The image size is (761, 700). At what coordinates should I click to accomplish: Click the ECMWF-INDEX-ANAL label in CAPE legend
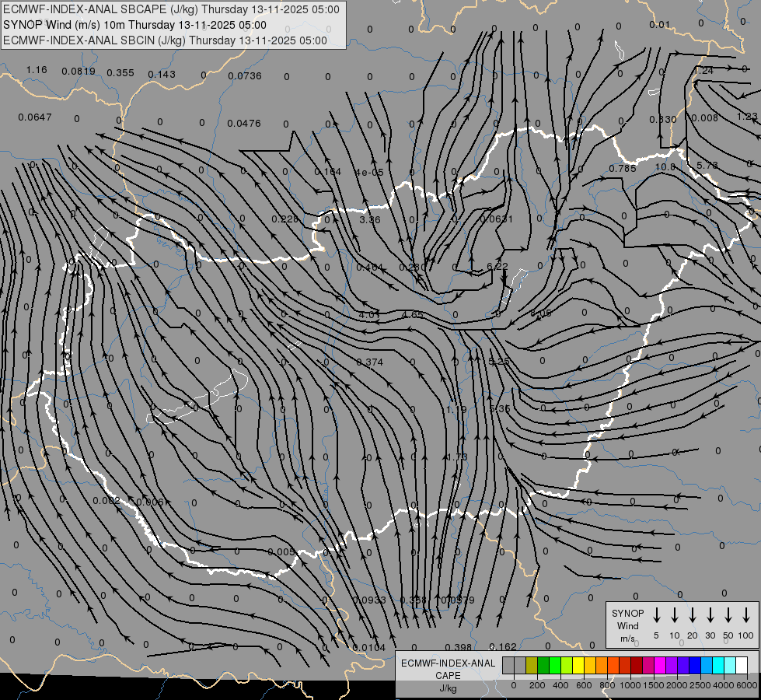pos(448,663)
